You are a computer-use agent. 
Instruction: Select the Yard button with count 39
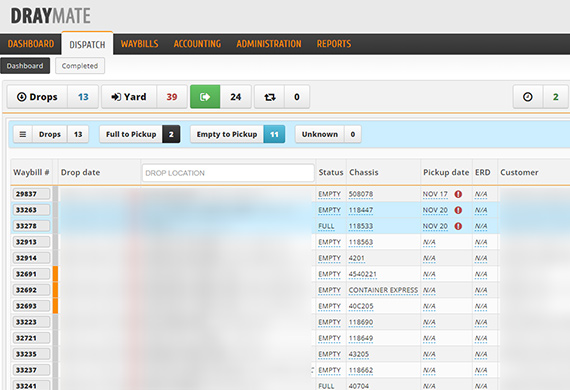click(129, 97)
